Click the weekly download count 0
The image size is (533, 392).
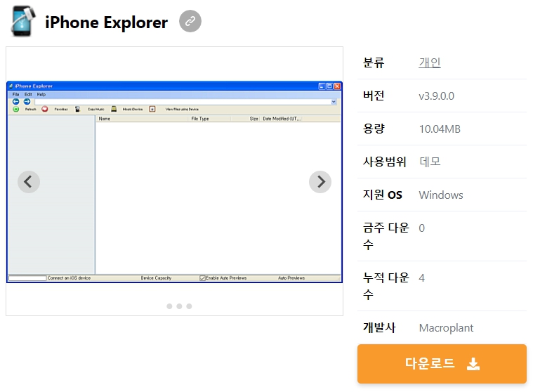(x=421, y=228)
